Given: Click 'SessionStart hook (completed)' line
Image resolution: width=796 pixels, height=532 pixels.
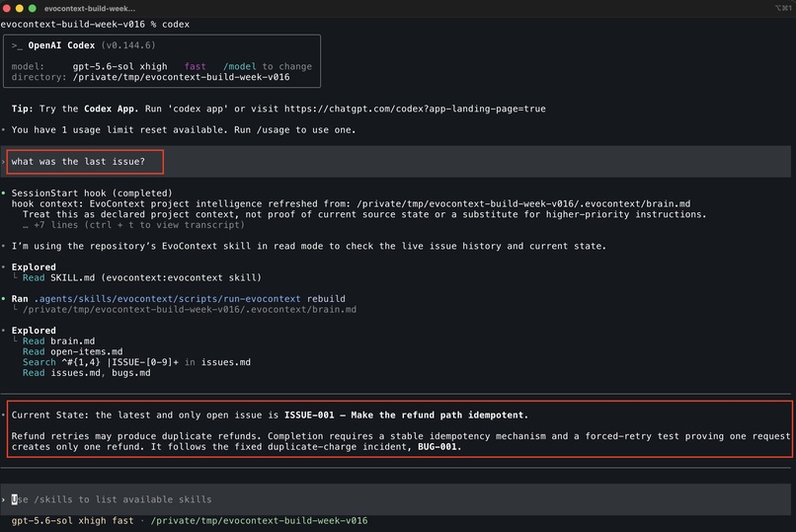Looking at the screenshot, I should [92, 193].
